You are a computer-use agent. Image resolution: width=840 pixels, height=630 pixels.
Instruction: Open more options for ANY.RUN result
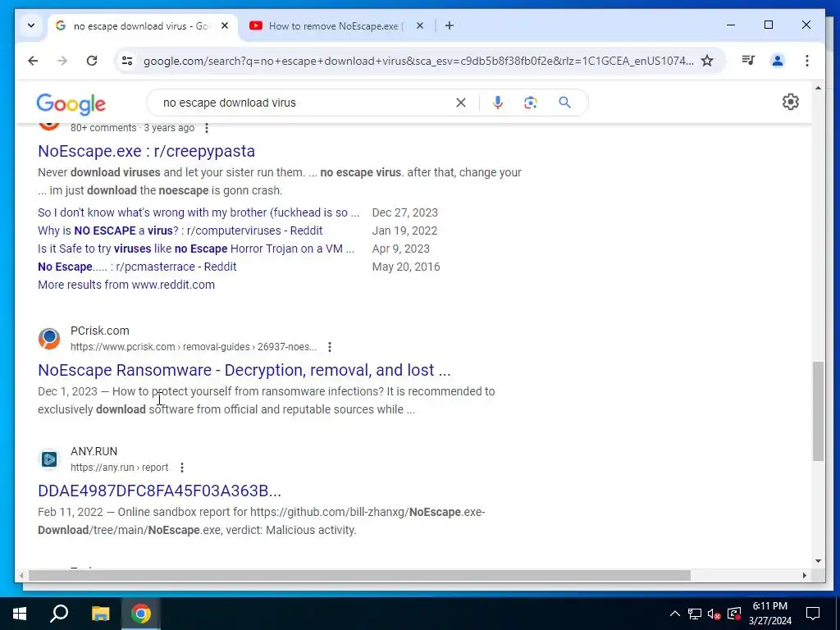[x=182, y=468]
